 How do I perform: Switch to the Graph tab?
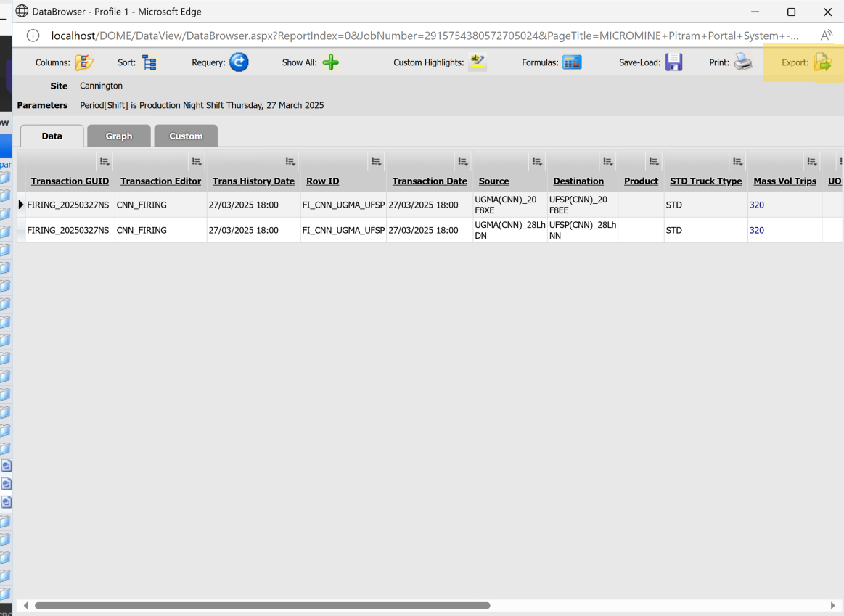pos(119,136)
